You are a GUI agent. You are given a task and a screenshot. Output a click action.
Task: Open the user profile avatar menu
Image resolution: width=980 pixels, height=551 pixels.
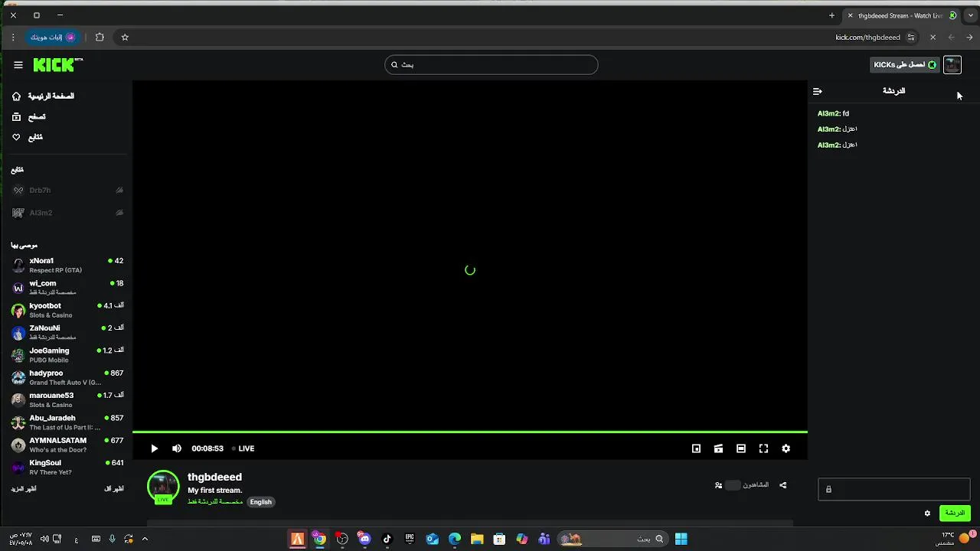tap(952, 65)
